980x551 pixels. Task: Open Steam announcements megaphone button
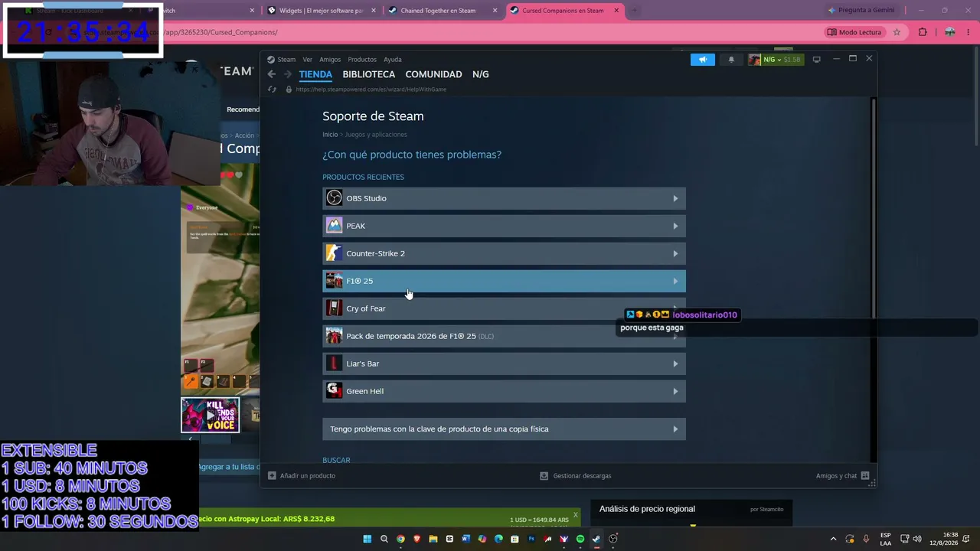pos(703,59)
